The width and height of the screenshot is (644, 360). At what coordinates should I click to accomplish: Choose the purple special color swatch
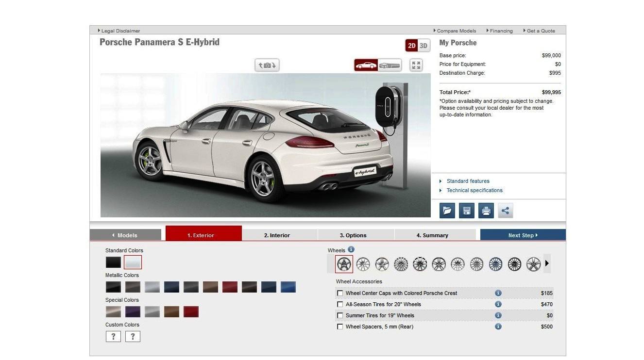[x=133, y=312]
